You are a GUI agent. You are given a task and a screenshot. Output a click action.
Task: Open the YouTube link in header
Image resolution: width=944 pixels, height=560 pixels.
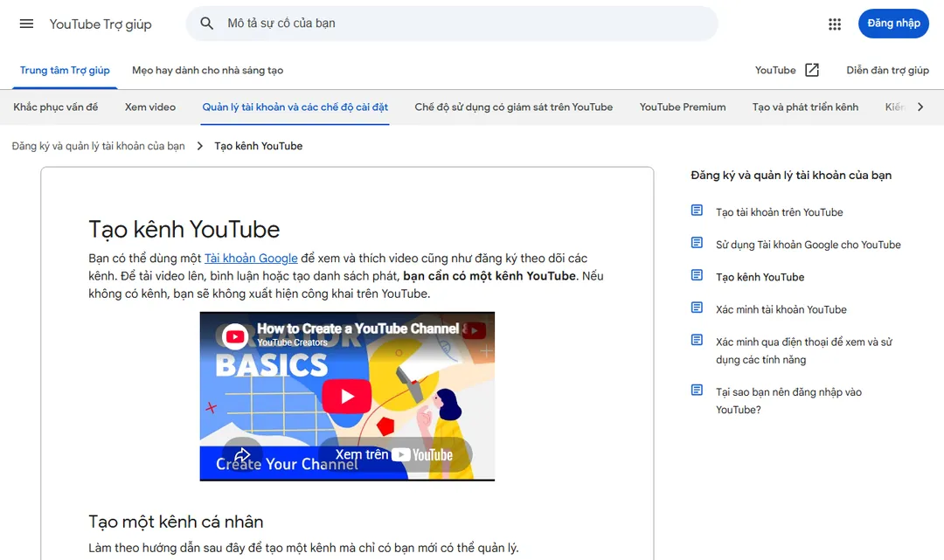pyautogui.click(x=775, y=71)
